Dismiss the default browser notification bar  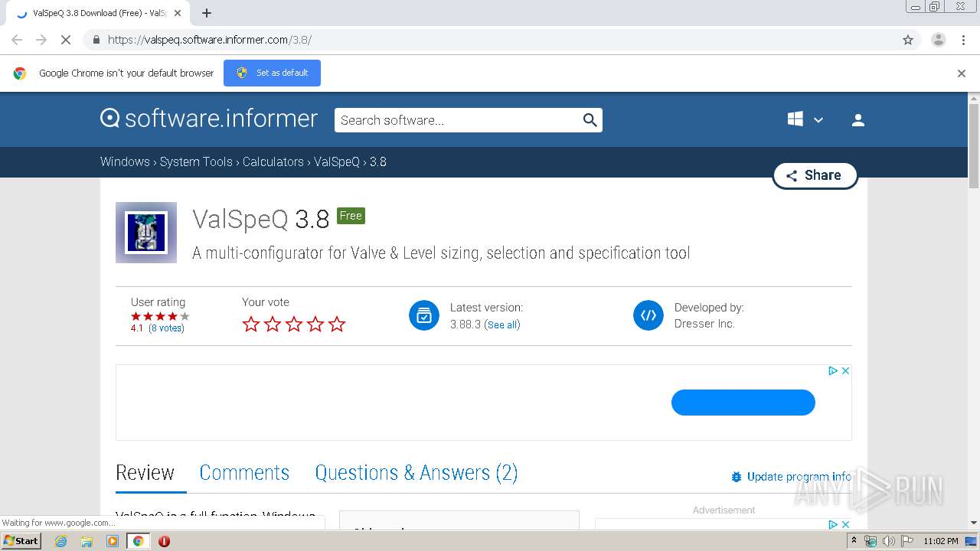(x=962, y=73)
